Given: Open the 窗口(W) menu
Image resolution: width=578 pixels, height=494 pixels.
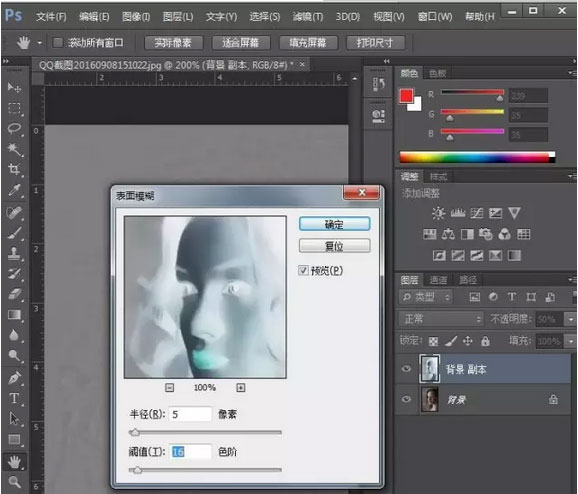Looking at the screenshot, I should click(x=435, y=17).
